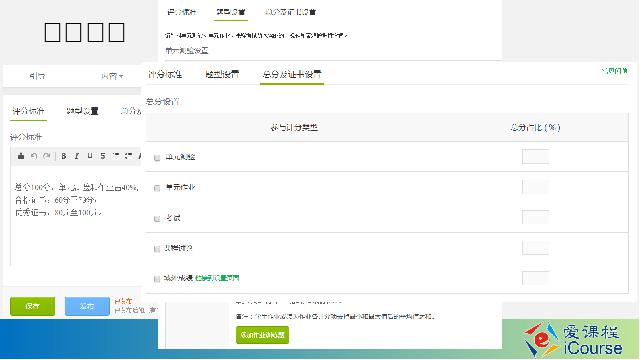Select 类型设置 tab in the left panel
This screenshot has height=360, width=640.
[82, 111]
